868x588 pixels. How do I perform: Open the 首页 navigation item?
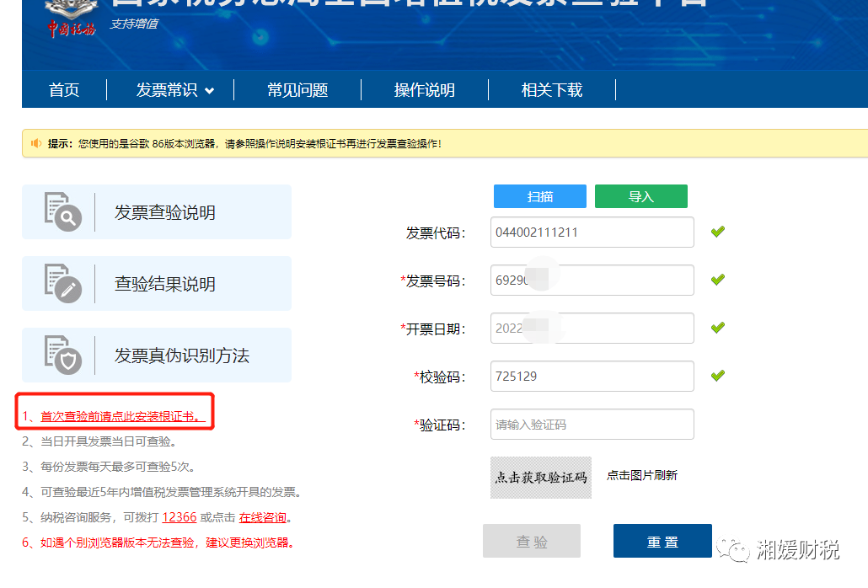coord(64,90)
